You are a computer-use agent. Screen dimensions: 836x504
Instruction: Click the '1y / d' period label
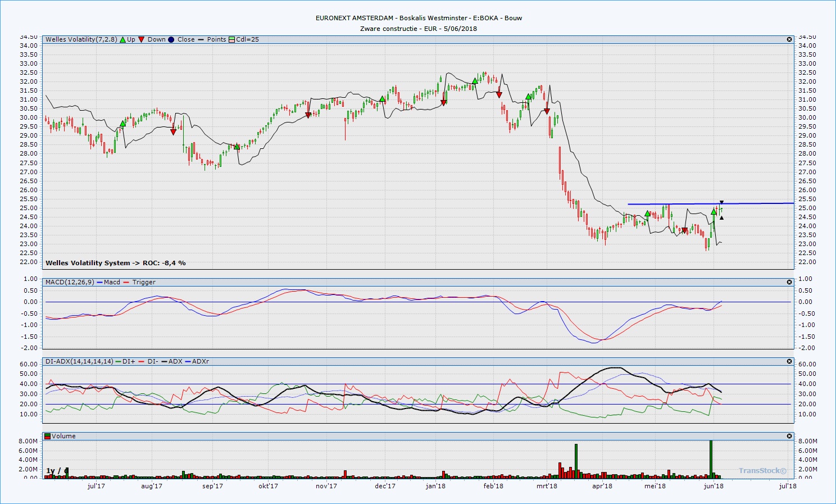(57, 471)
